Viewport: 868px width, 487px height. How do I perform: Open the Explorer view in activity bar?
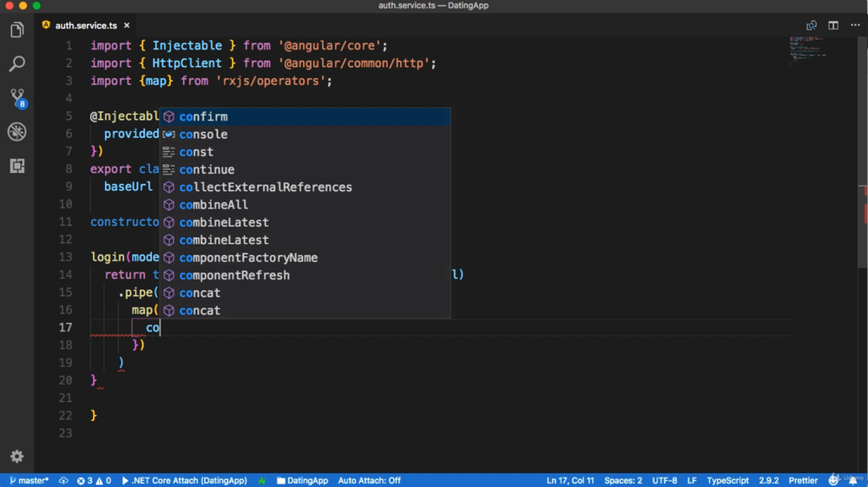point(16,30)
